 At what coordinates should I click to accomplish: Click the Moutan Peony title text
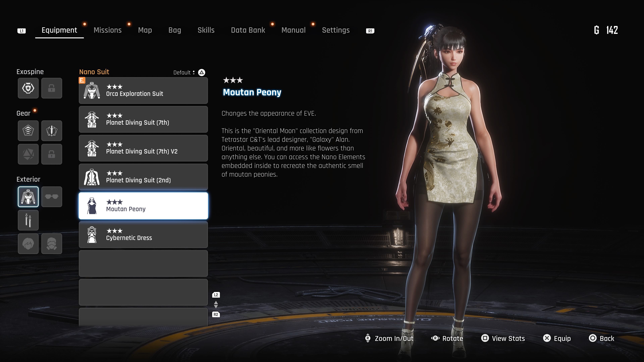252,92
